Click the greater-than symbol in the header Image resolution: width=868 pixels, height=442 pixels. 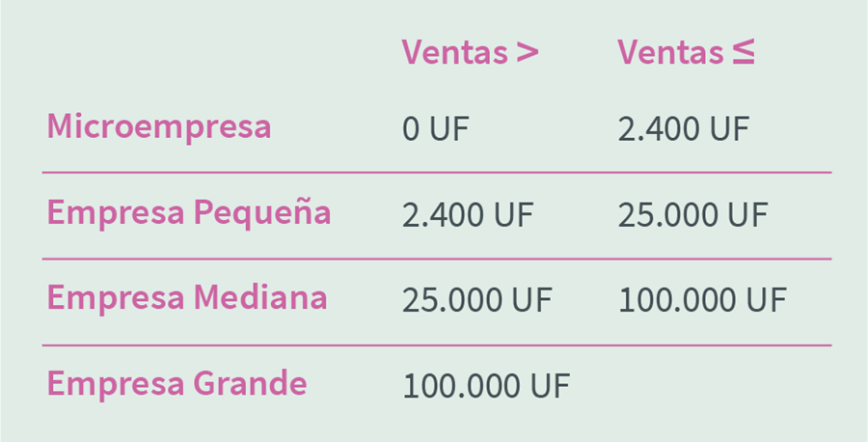pos(527,52)
